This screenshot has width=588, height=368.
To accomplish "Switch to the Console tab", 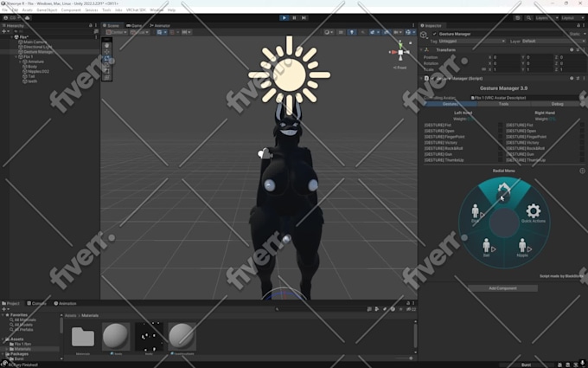I will (36, 303).
